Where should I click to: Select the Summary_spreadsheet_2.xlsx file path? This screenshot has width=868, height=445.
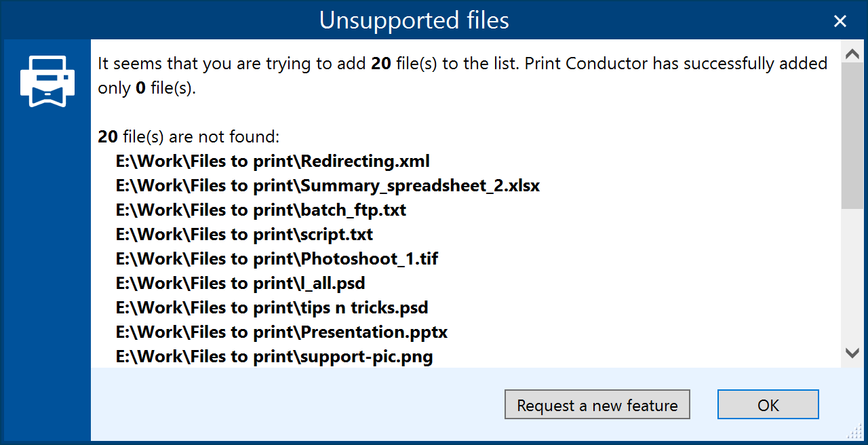pos(328,186)
